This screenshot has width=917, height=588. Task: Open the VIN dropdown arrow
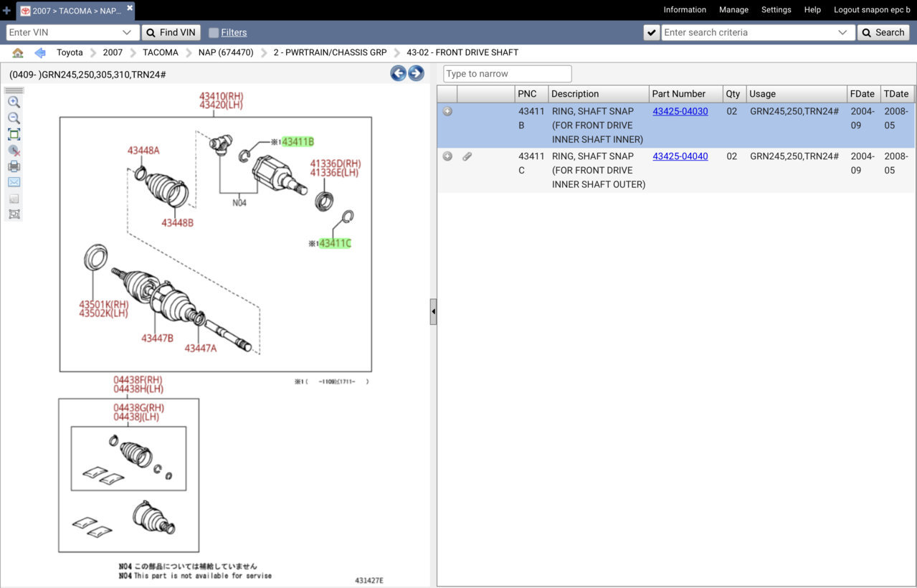127,32
